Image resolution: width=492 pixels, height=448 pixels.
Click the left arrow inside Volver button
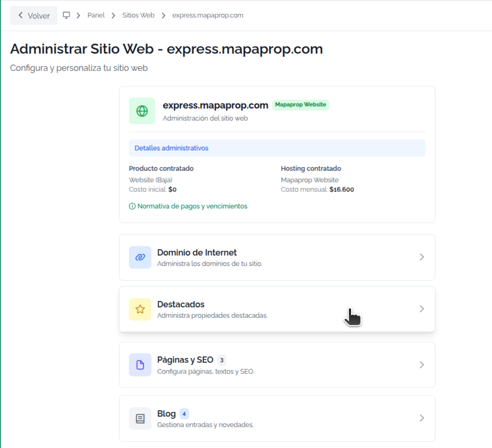(x=20, y=15)
